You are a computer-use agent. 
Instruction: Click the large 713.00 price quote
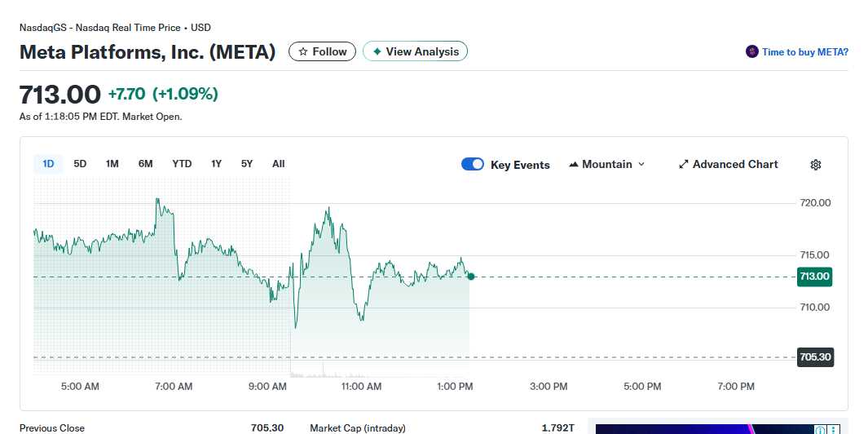coord(59,95)
